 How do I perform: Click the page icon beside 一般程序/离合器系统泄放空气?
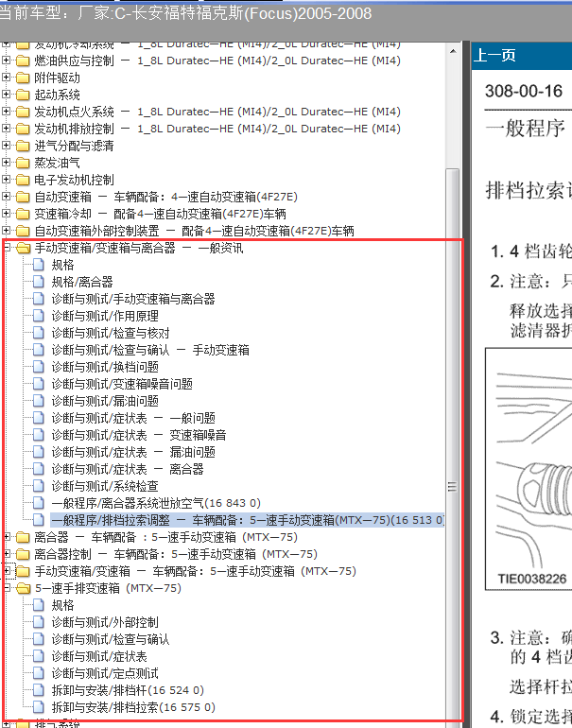pos(39,503)
